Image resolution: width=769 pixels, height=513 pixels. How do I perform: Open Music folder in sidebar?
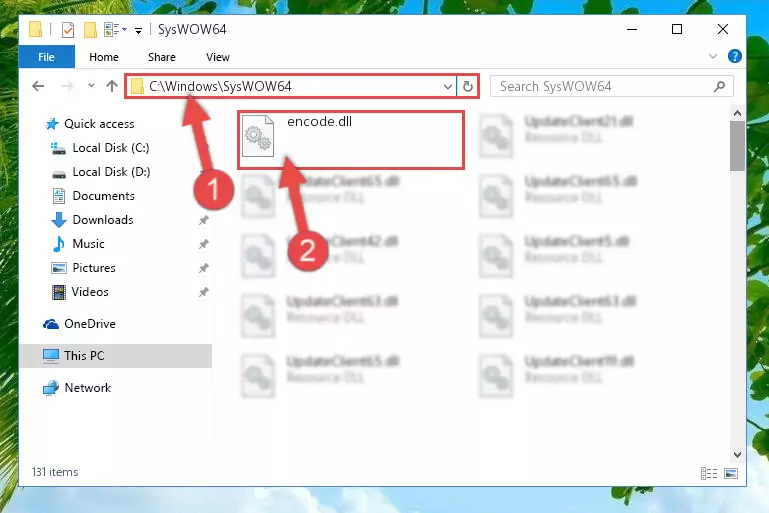coord(88,244)
